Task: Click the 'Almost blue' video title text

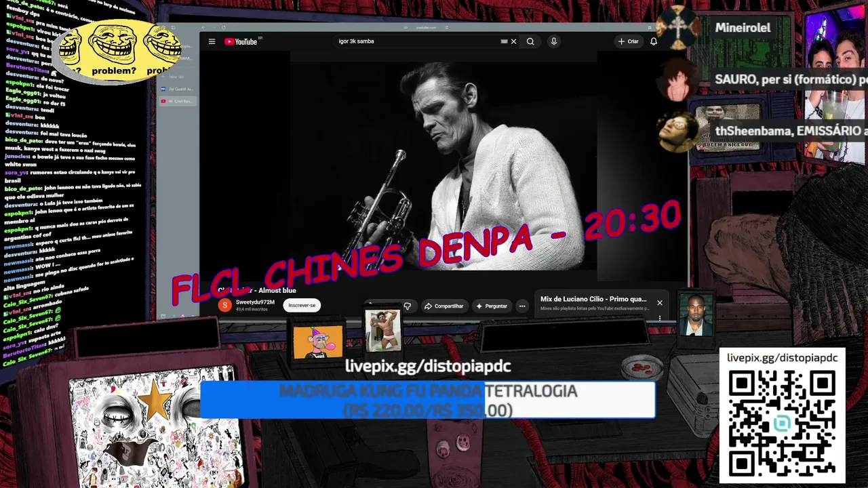Action: [277, 290]
